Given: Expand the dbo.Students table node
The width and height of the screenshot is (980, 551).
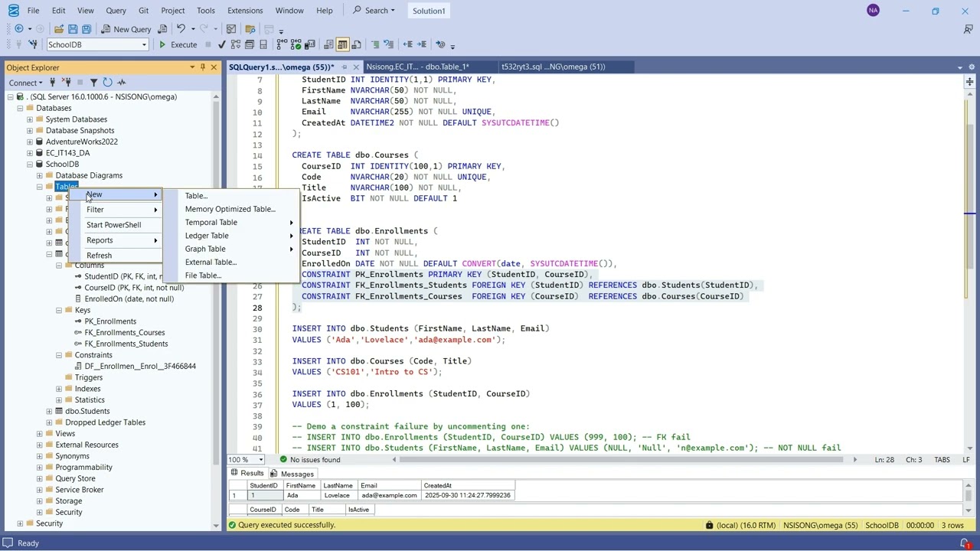Looking at the screenshot, I should pos(49,411).
